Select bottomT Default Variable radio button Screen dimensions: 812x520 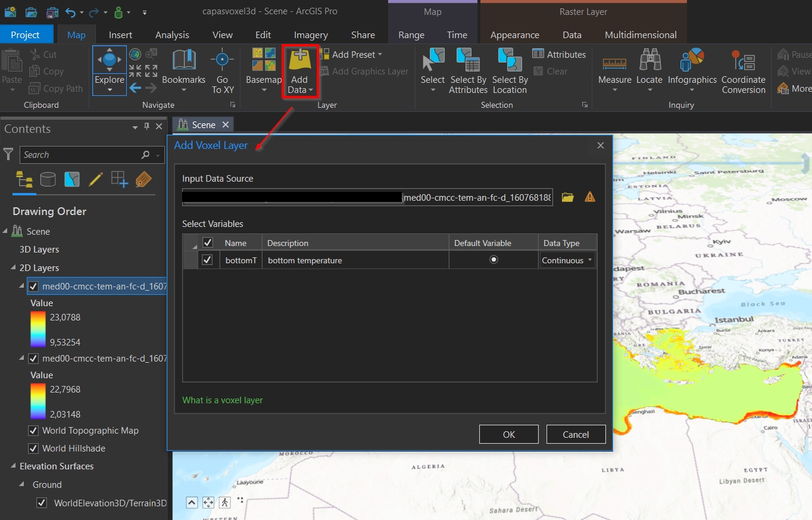click(x=494, y=260)
